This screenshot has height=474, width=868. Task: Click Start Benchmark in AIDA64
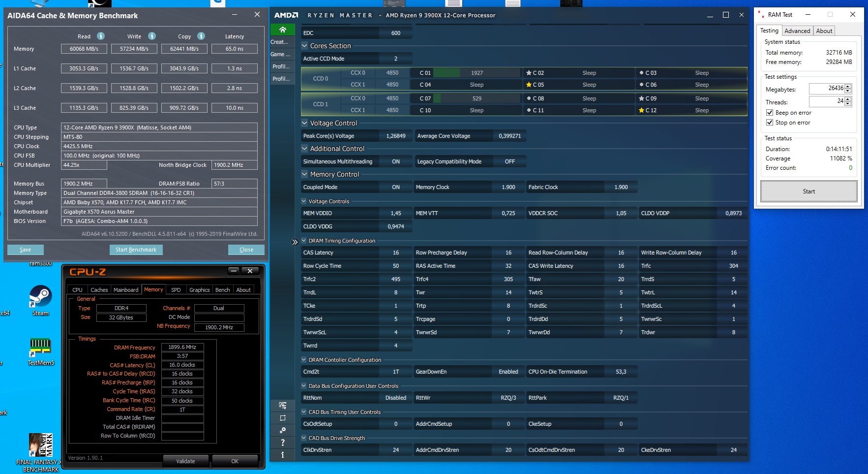coord(136,250)
